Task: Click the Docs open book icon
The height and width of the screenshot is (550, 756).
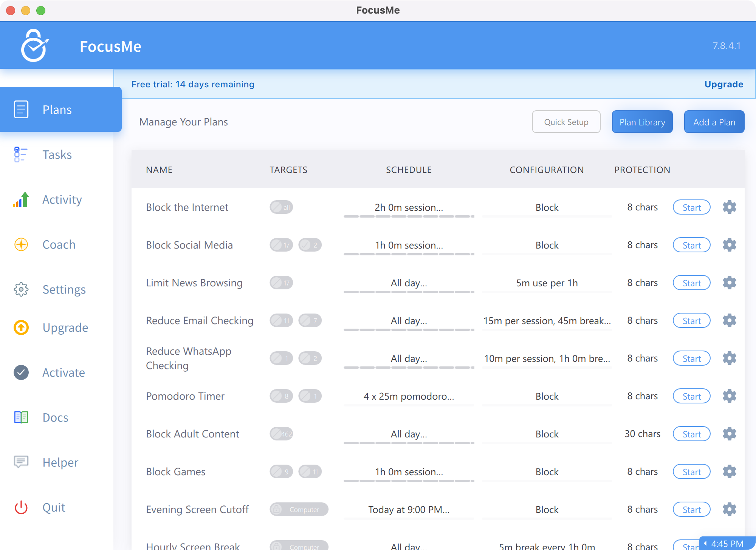Action: tap(21, 417)
